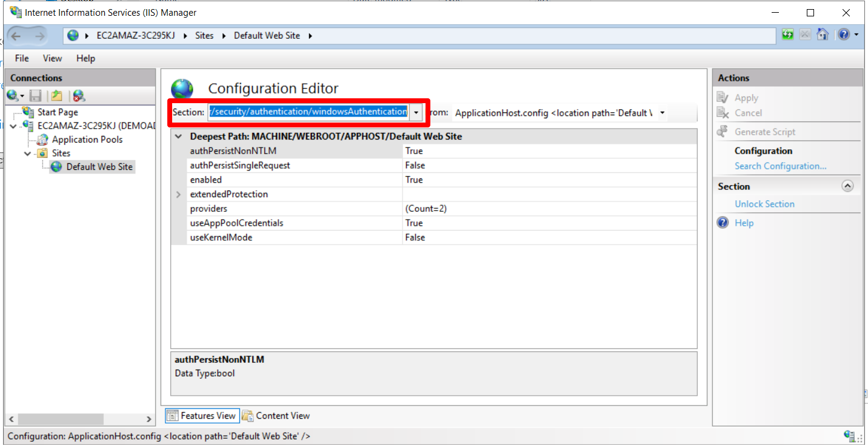Screen dimensions: 868x446
Task: Collapse the Deepest Path group
Action: click(178, 137)
